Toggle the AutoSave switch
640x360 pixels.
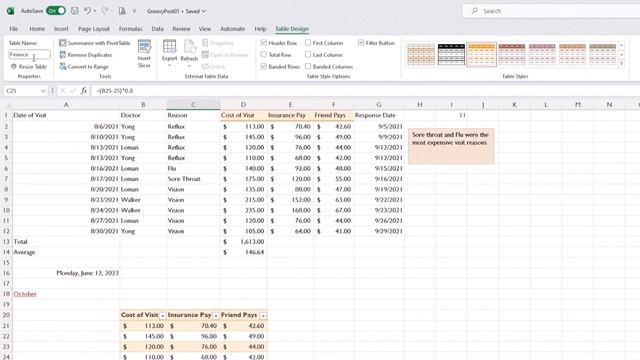[56, 11]
